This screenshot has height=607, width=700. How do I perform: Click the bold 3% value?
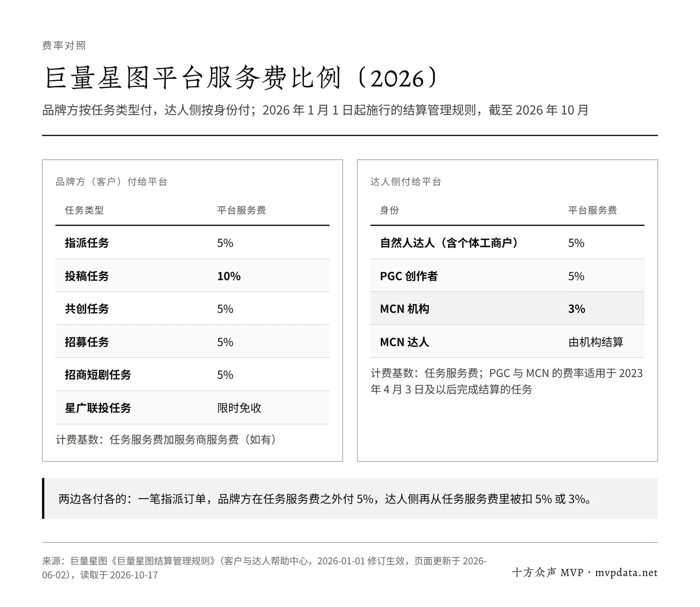tap(577, 309)
